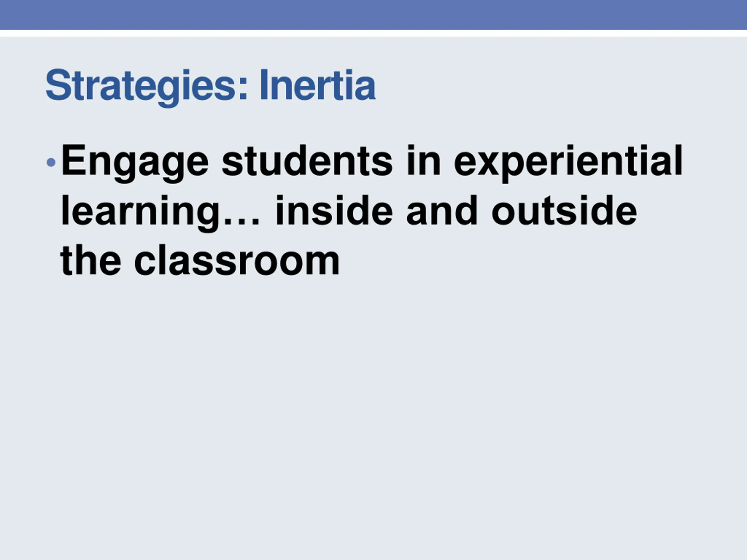Image resolution: width=747 pixels, height=560 pixels.
Task: Click the blue bullet point marker
Action: click(51, 163)
